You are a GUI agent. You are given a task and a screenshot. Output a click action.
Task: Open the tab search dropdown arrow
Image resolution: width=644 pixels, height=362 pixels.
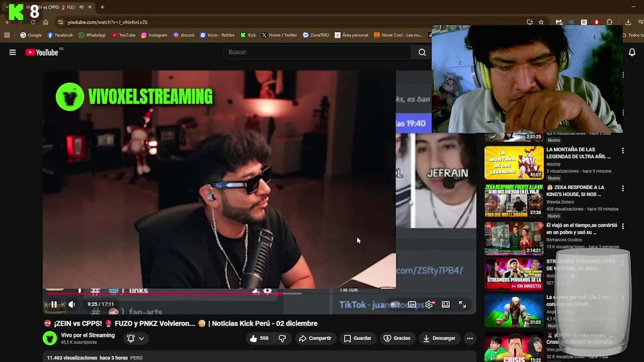(7, 7)
